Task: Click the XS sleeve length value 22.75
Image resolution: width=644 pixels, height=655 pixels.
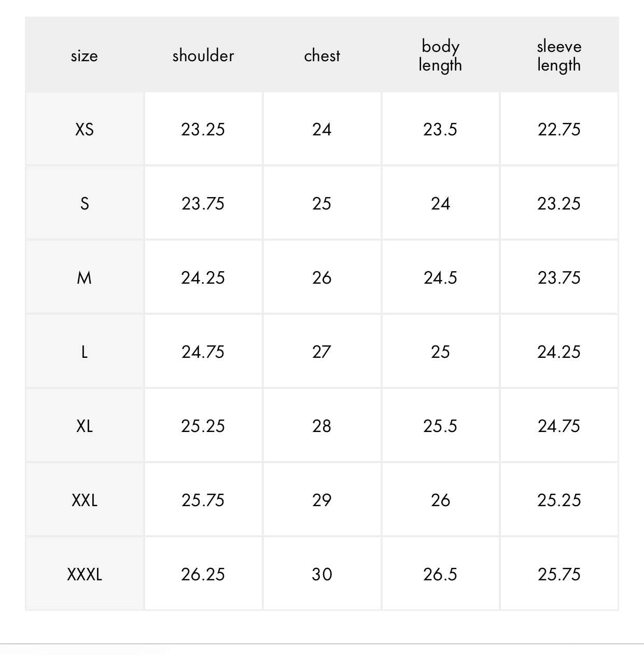Action: pos(559,129)
